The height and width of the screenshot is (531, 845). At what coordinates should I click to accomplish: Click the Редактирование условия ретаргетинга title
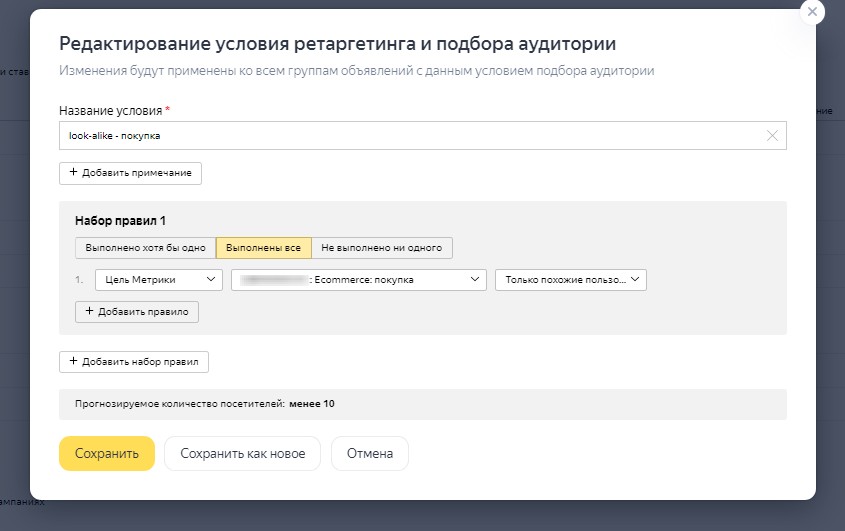[x=337, y=44]
